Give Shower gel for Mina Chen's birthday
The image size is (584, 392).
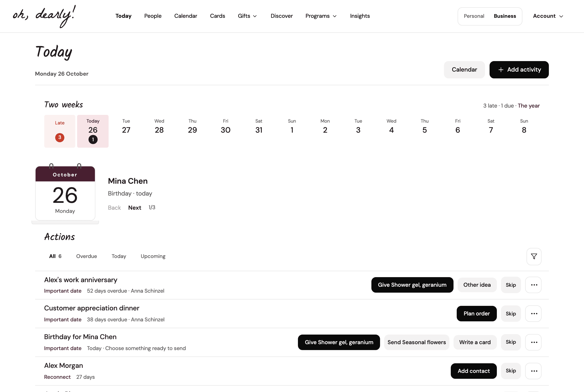pos(339,342)
